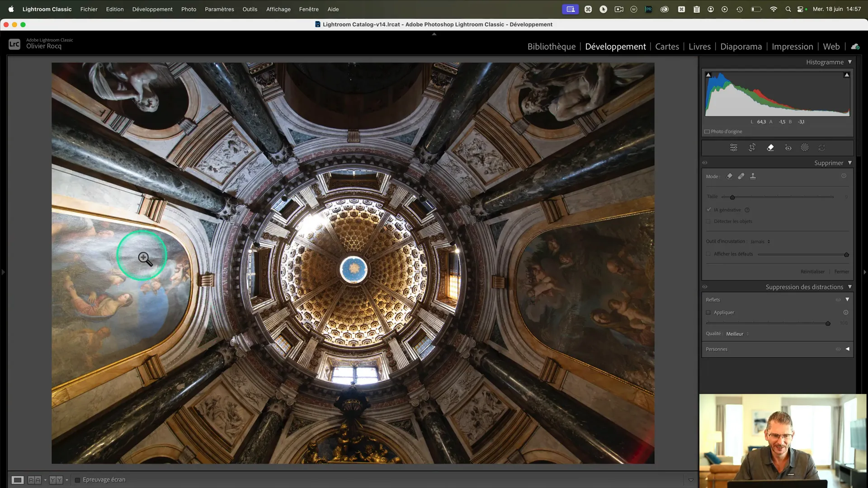The height and width of the screenshot is (488, 868).
Task: Switch to Loupe view icon in bottom toolbar
Action: pos(18,480)
